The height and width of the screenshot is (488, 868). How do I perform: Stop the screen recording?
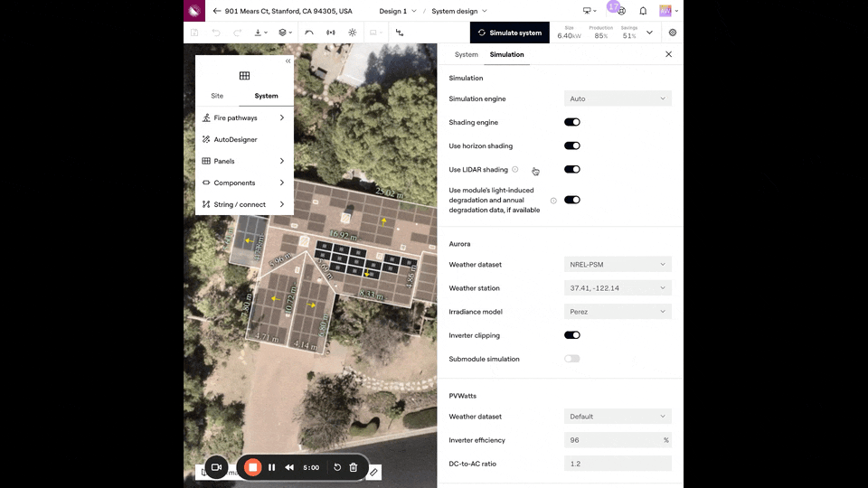[252, 467]
